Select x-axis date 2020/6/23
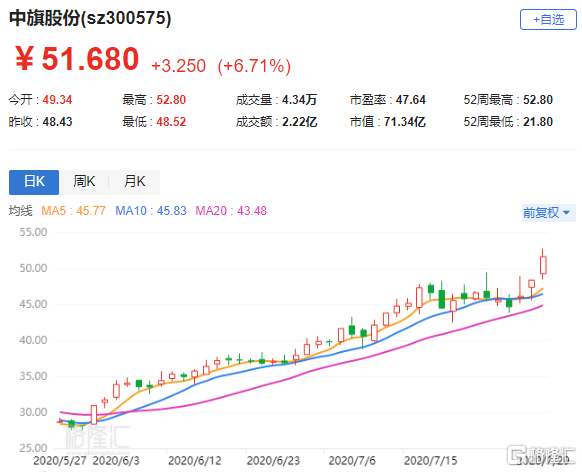This screenshot has height=472, width=582. [x=273, y=461]
